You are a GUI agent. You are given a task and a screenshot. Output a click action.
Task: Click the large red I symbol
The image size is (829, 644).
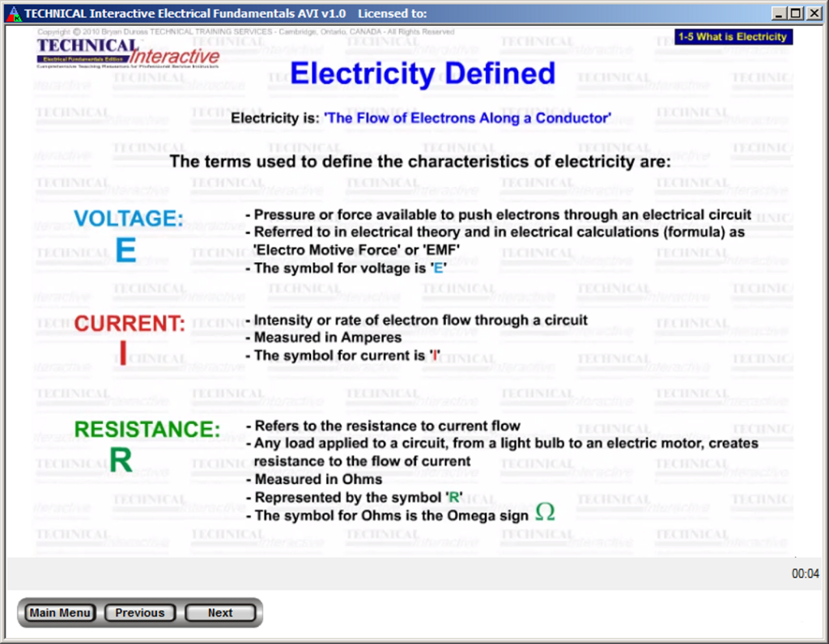click(x=123, y=353)
